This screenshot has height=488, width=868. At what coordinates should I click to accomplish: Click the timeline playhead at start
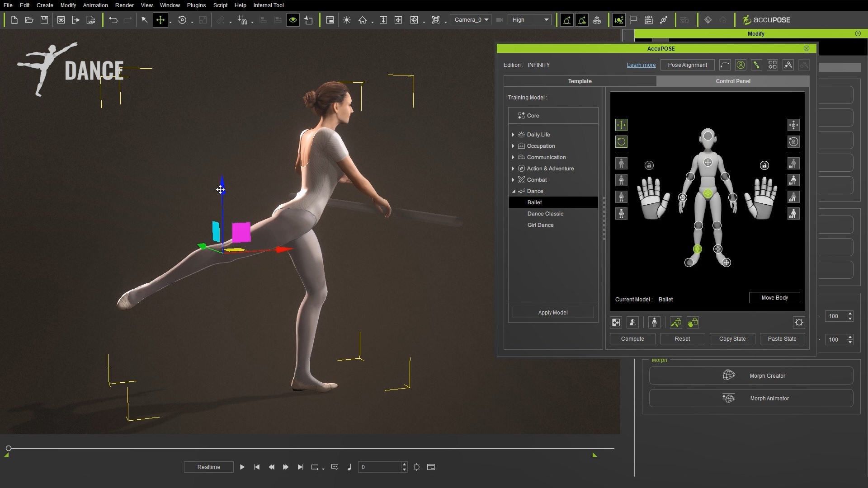[x=9, y=448]
